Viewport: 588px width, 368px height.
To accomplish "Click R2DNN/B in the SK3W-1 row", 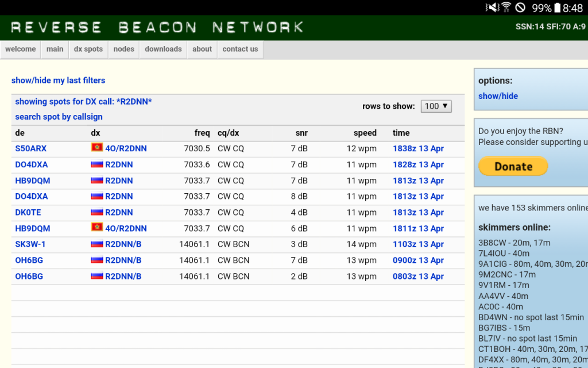I will pos(123,244).
